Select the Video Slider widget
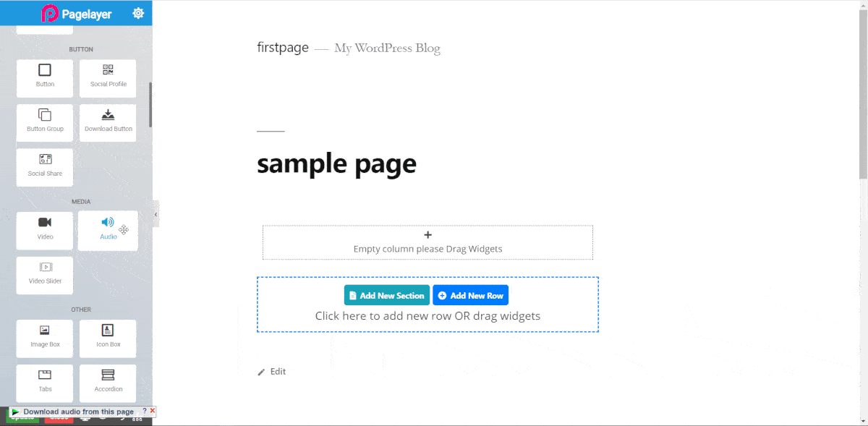868x426 pixels. coord(44,275)
